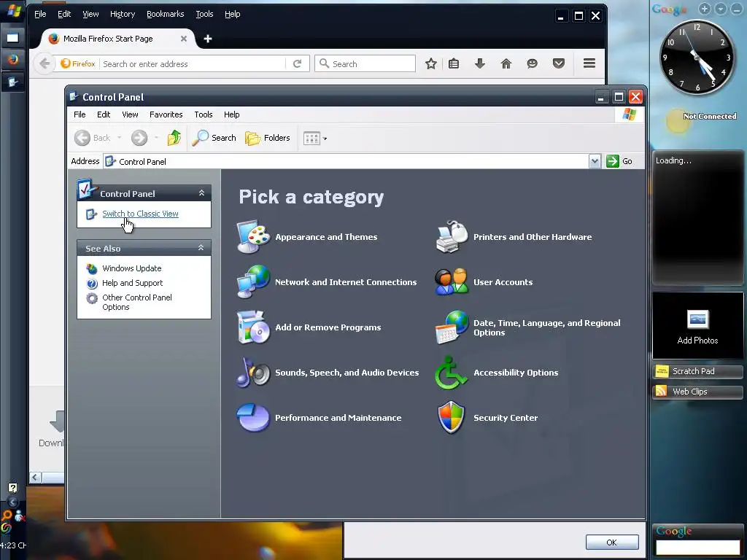Open Date, Time, Language, and Regional icon
Viewport: 747px width, 560px height.
click(x=452, y=327)
